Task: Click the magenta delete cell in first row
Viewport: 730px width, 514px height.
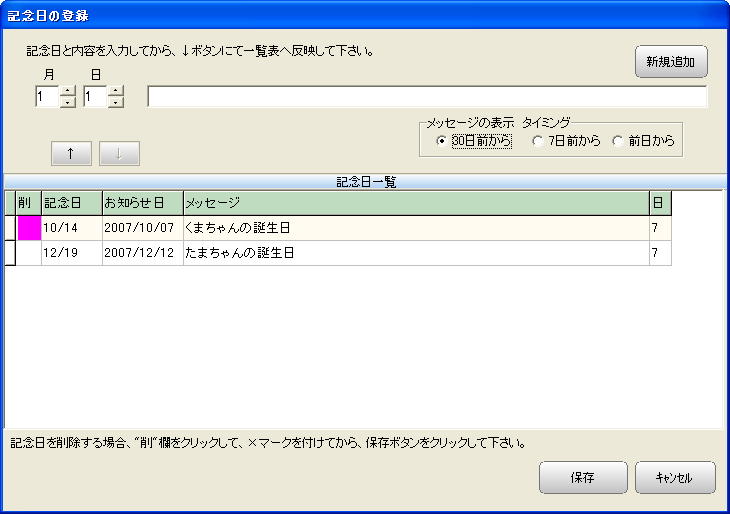Action: tap(28, 228)
